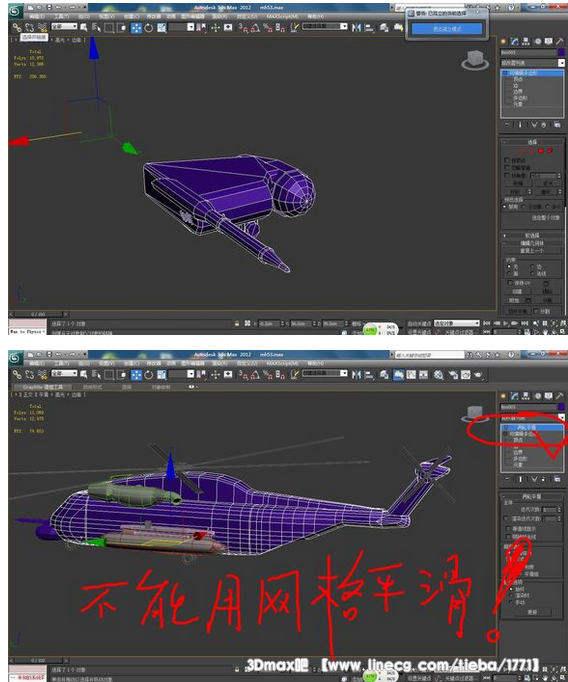
Task: Open 帮助(H) menu in lower screenshot
Action: pos(315,363)
